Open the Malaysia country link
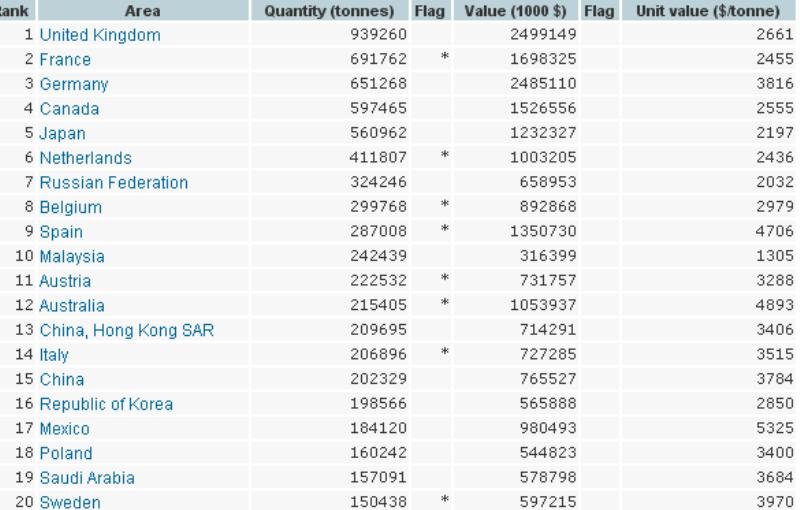Image resolution: width=800 pixels, height=510 pixels. (x=72, y=256)
